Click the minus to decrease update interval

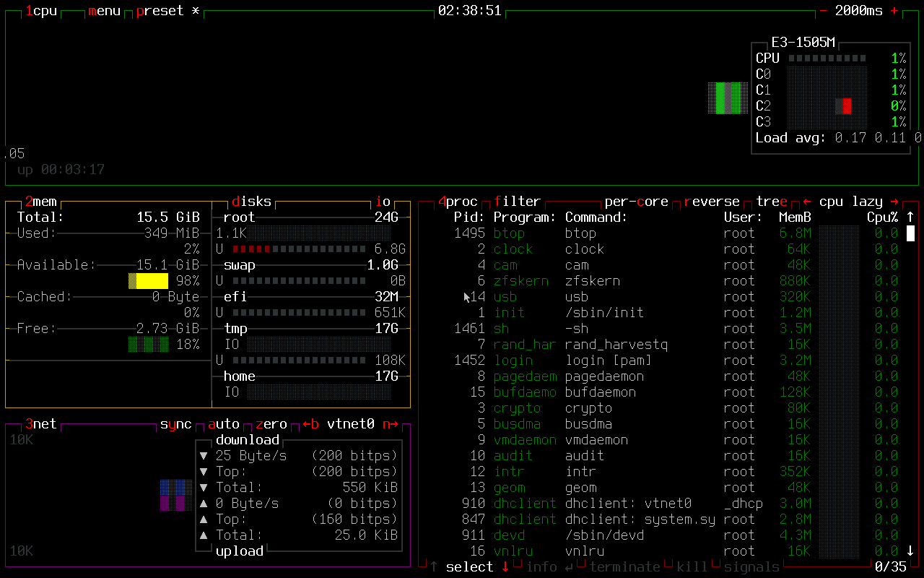[x=823, y=11]
